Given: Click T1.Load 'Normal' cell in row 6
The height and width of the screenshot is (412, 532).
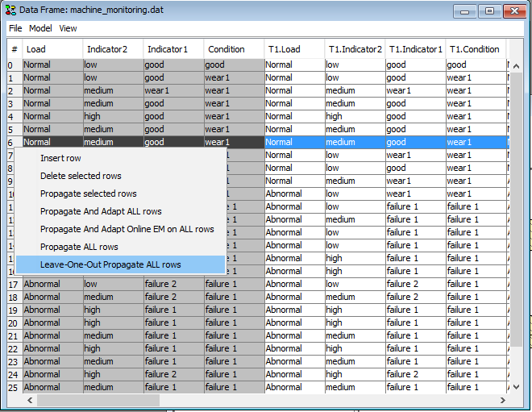Looking at the screenshot, I should pyautogui.click(x=295, y=142).
